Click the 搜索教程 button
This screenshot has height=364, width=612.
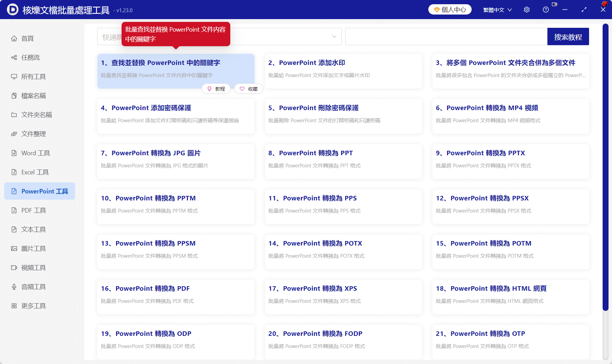coord(568,36)
